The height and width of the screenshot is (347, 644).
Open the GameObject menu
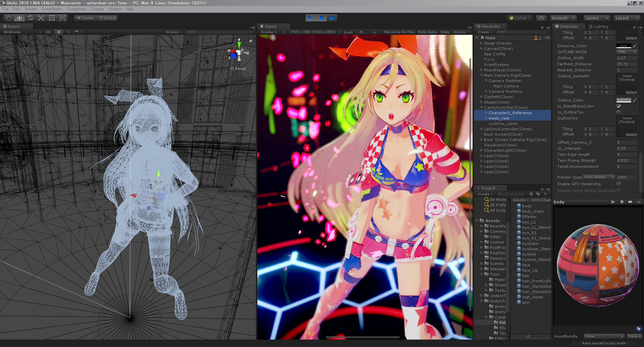point(52,9)
